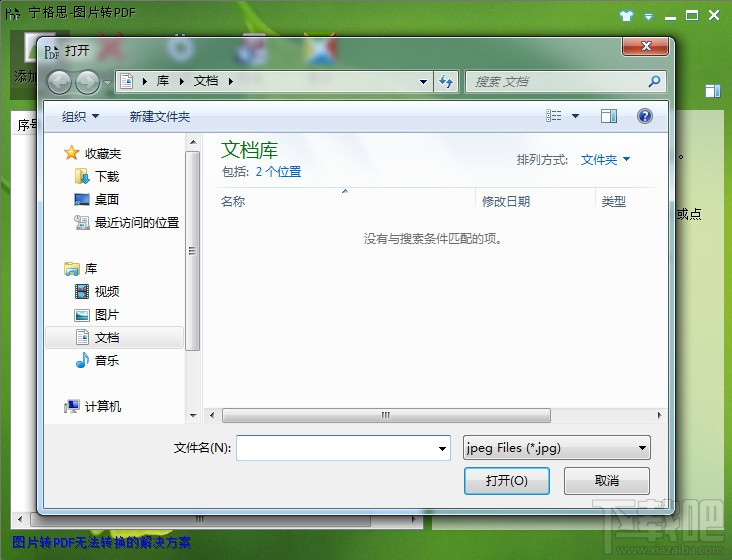Open the 文件夹 arrange-by dropdown
732x560 pixels.
(x=605, y=160)
